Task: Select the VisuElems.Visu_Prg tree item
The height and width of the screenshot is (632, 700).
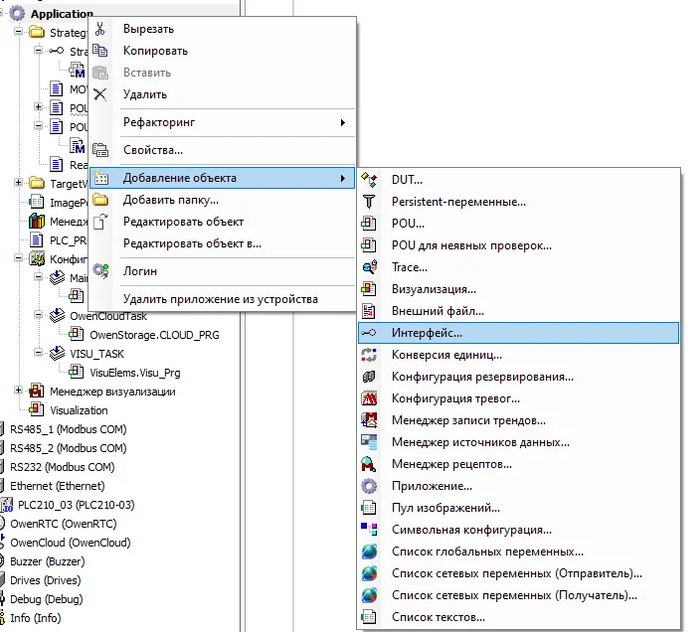Action: tap(135, 373)
